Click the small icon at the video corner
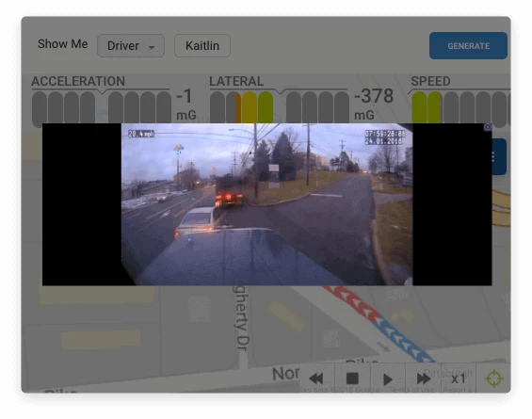The height and width of the screenshot is (419, 532). point(488,127)
